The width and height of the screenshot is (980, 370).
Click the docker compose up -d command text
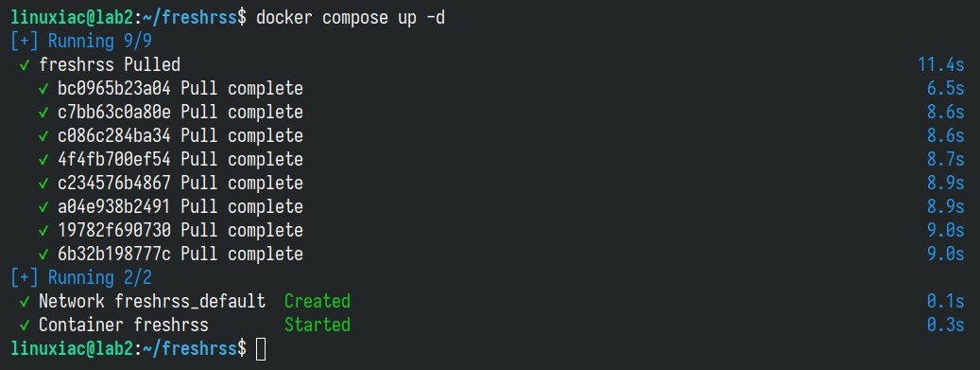point(351,18)
